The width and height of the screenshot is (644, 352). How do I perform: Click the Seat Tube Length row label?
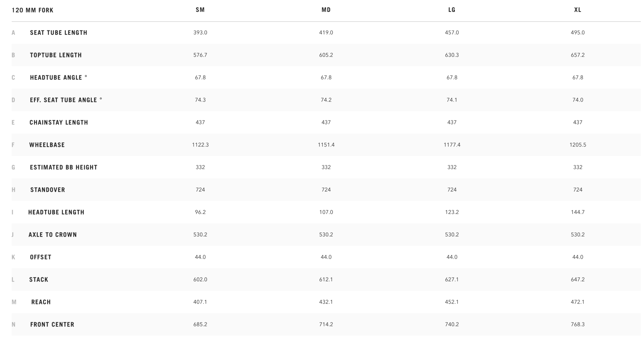point(58,33)
